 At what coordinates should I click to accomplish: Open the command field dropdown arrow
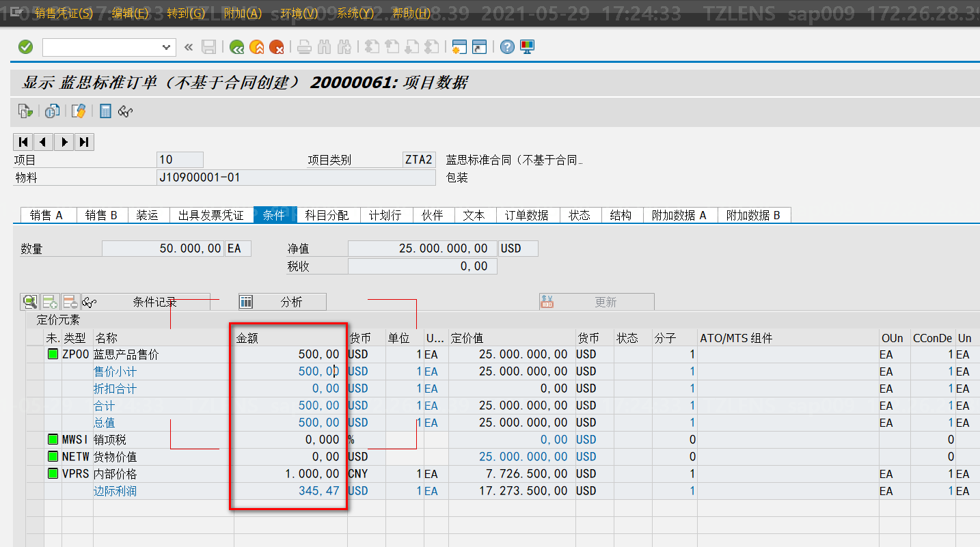pos(166,46)
